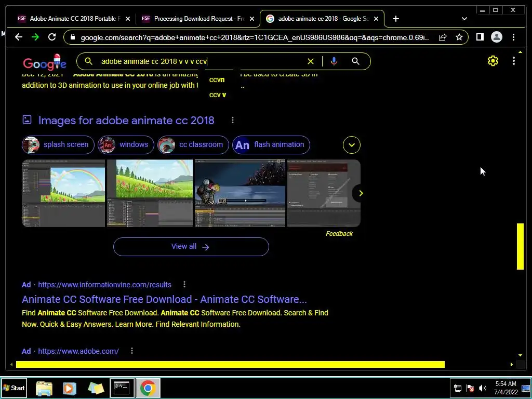View site info via the padlock icon

pos(72,37)
